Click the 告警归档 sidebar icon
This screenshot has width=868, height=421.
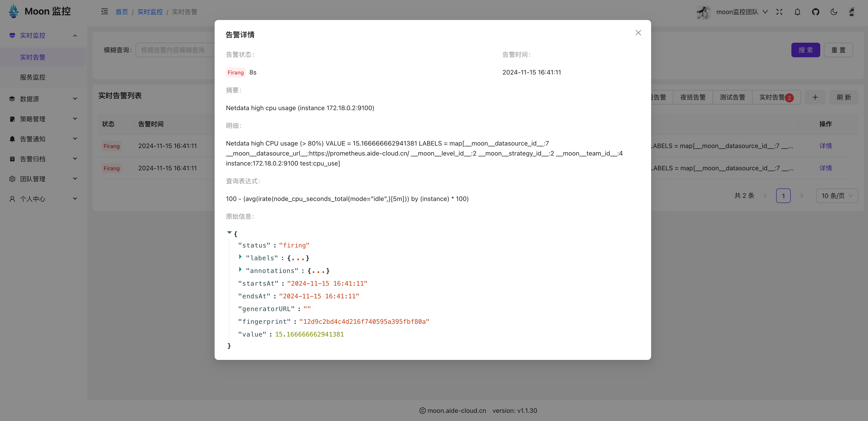[x=12, y=159]
